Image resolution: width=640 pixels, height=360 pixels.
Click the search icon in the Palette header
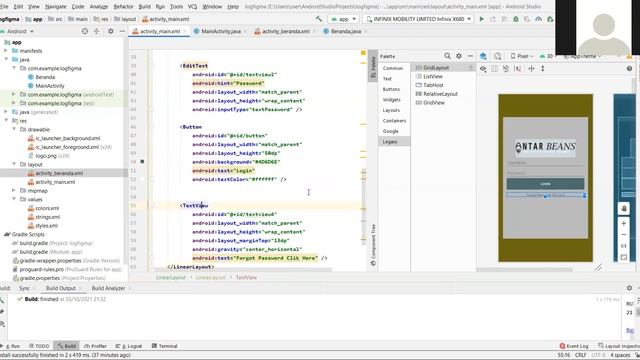pos(447,56)
